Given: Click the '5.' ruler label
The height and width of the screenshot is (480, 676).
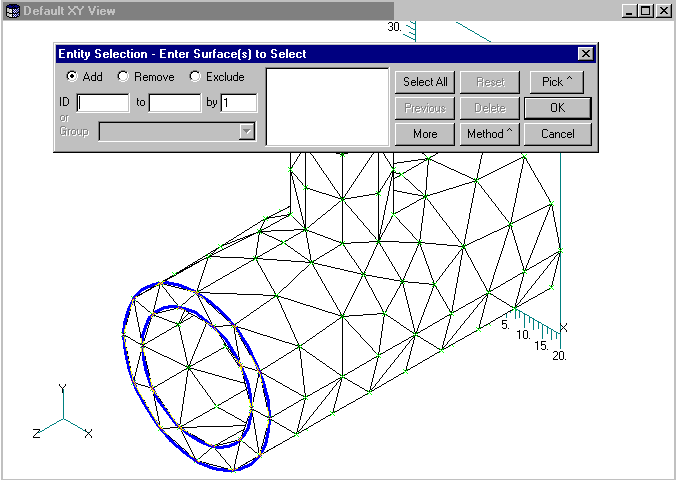Looking at the screenshot, I should point(505,325).
